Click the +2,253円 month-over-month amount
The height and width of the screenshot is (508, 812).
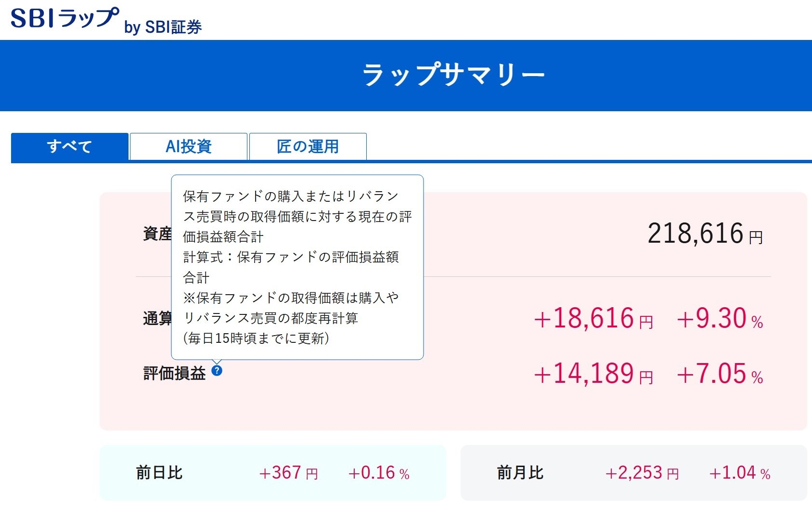click(x=642, y=473)
